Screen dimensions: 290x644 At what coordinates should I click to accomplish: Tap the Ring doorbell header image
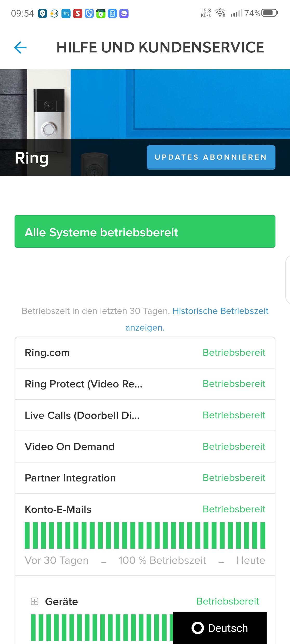coord(49,109)
